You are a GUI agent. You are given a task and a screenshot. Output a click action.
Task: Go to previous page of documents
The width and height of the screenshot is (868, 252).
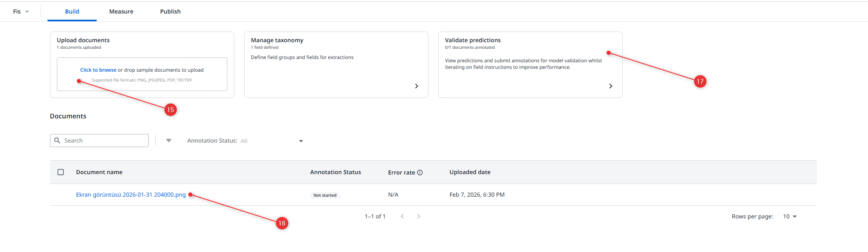click(402, 216)
